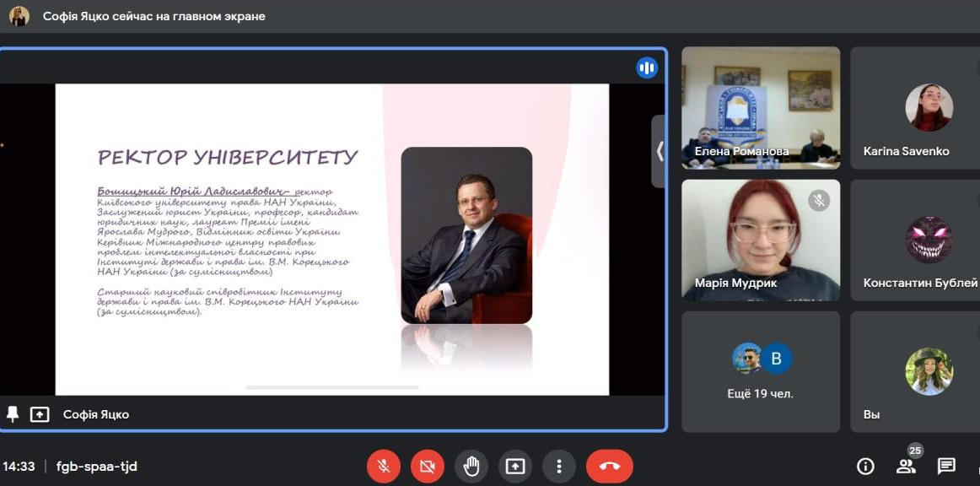980x486 pixels.
Task: Click Софія Яцко's avatar in the top banner
Action: [x=19, y=16]
